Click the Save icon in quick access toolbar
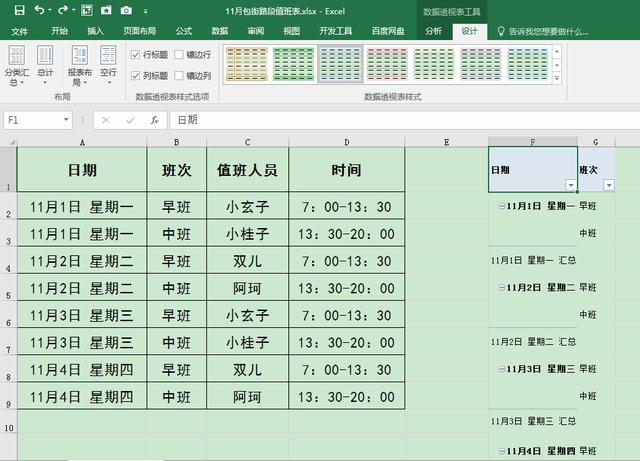Image resolution: width=640 pixels, height=461 pixels. tap(19, 10)
